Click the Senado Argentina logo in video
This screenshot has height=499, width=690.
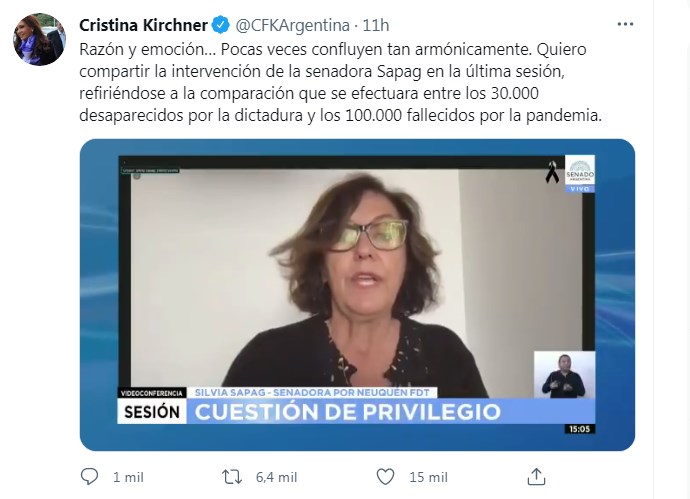(x=580, y=173)
